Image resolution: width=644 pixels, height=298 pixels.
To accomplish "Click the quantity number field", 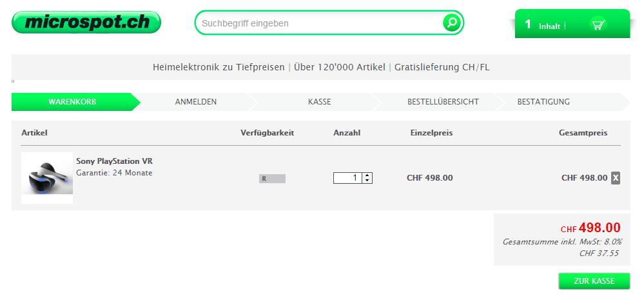I will pos(347,178).
